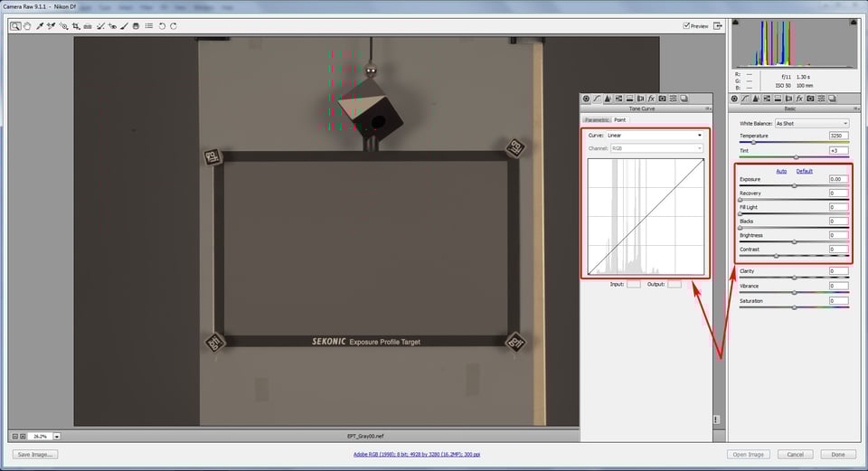Click the zoom in plus button
Viewport: 868px width, 471px height.
pyautogui.click(x=23, y=437)
